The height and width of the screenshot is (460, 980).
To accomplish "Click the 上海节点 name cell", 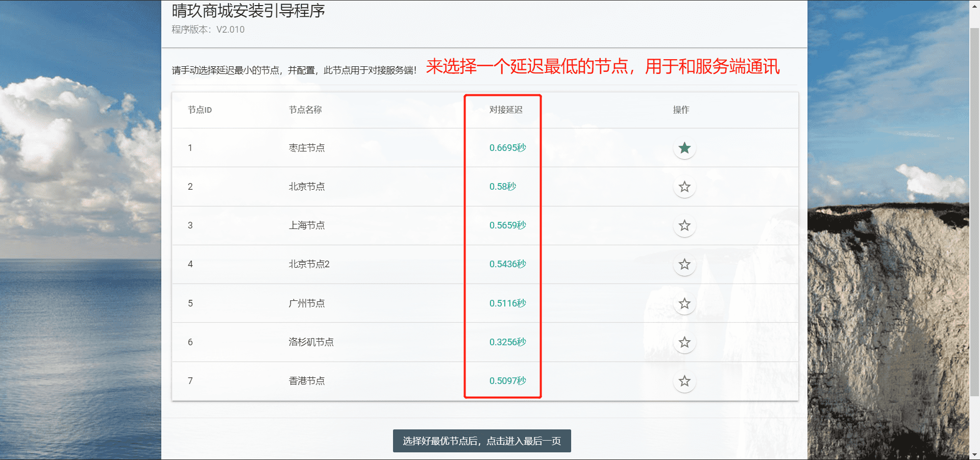I will coord(307,225).
